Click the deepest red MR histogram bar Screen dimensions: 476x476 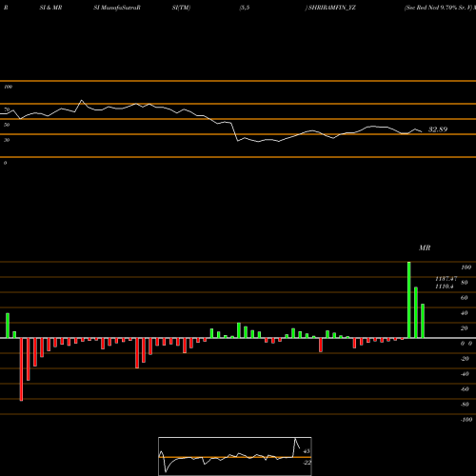click(21, 369)
